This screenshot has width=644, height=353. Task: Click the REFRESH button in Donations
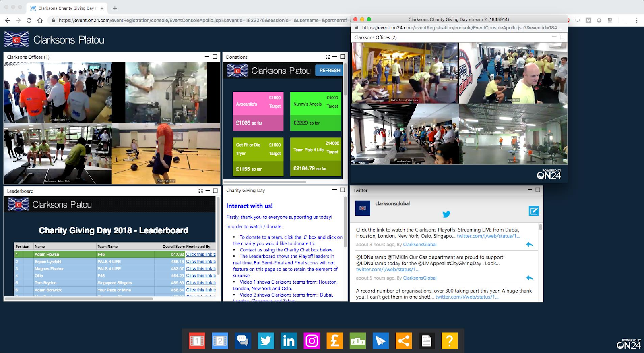click(x=330, y=70)
